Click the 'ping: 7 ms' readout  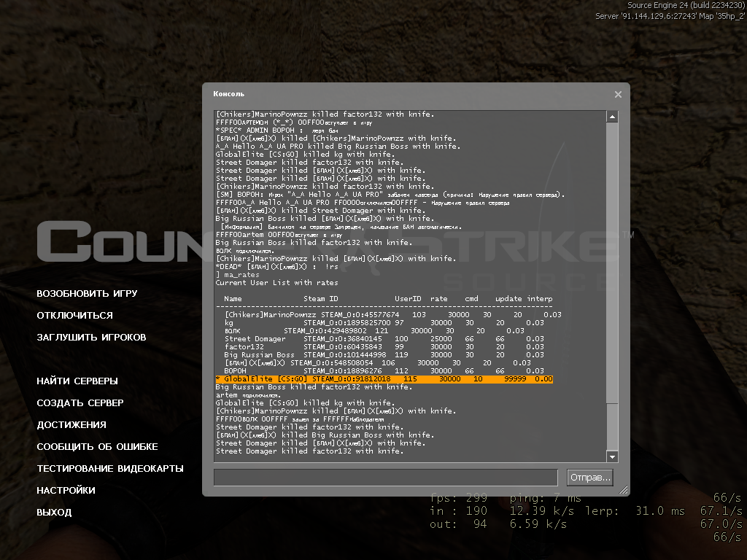pyautogui.click(x=546, y=498)
